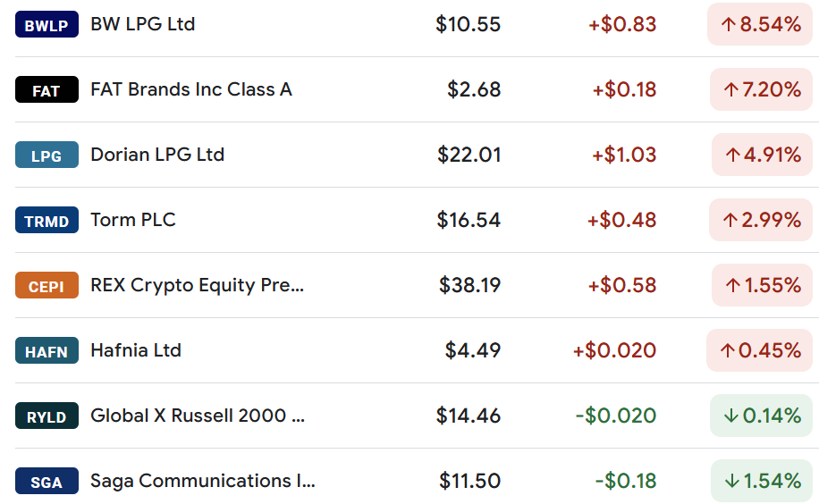The image size is (819, 504).
Task: Click the 8.54% up change chip
Action: tap(760, 24)
